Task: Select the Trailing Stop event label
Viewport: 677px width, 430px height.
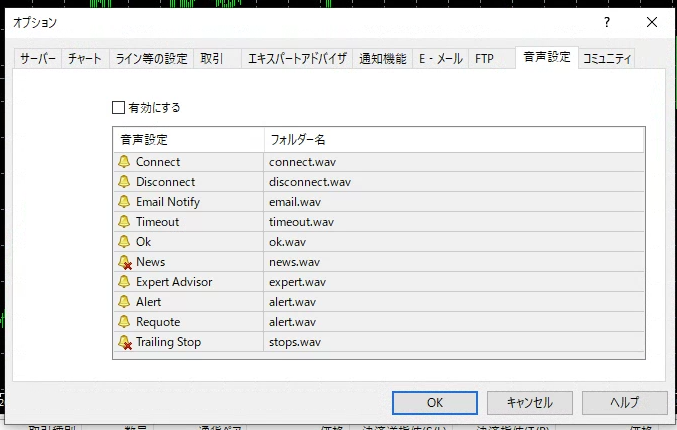Action: tap(168, 342)
